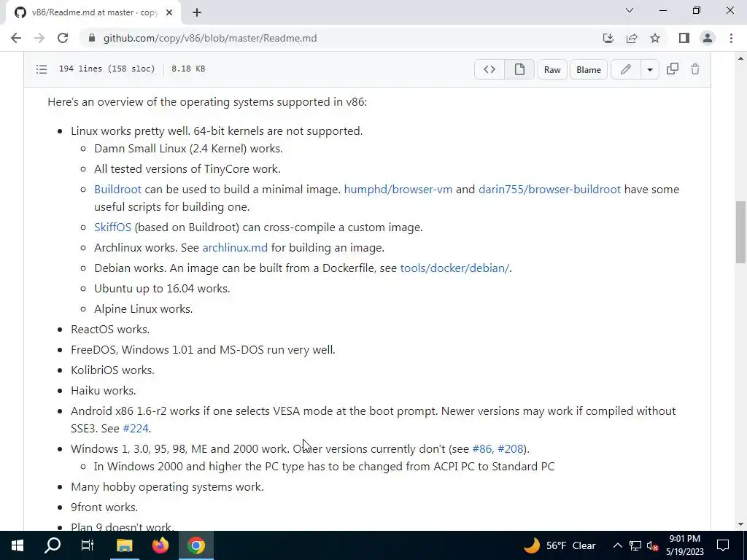Open the Blame view
Viewport: 747px width, 560px height.
[589, 69]
